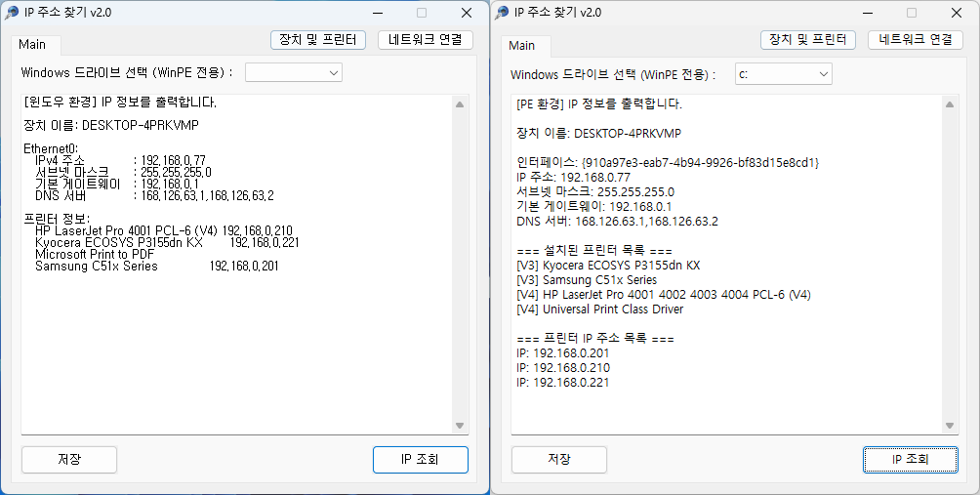Click 'IP 주소: 192.168.0.77' line
Image resolution: width=980 pixels, height=495 pixels.
(x=573, y=177)
